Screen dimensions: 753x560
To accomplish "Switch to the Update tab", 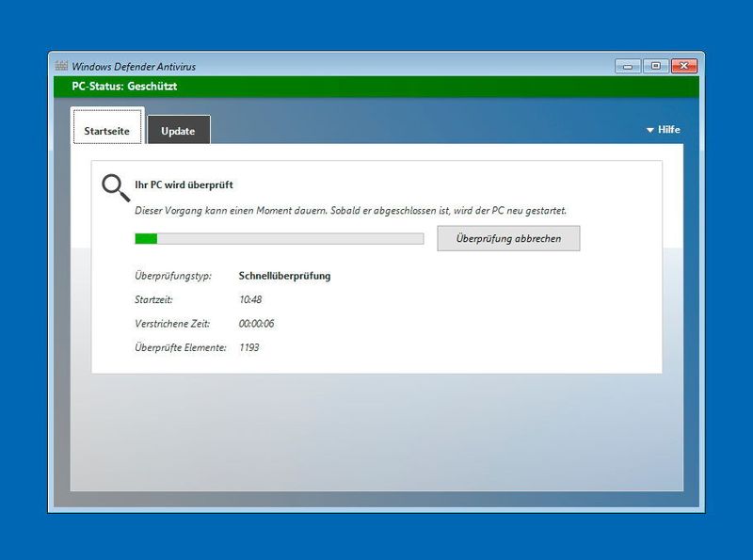I will point(179,131).
